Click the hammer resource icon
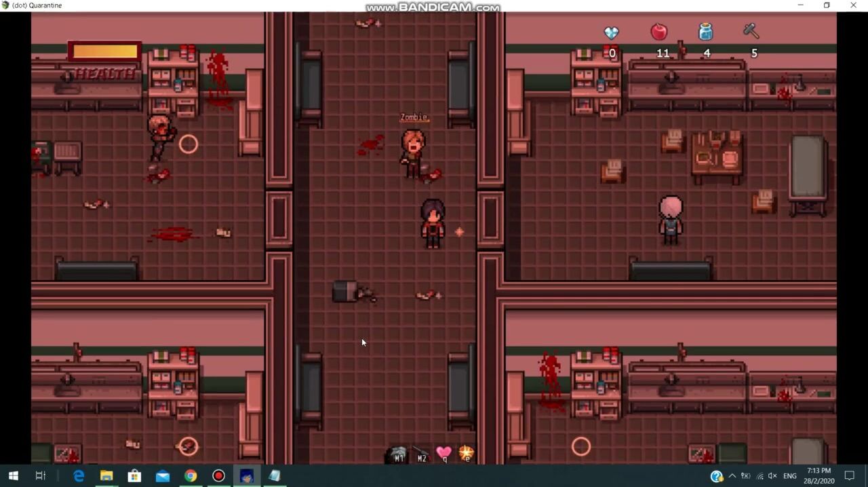 pyautogui.click(x=751, y=31)
